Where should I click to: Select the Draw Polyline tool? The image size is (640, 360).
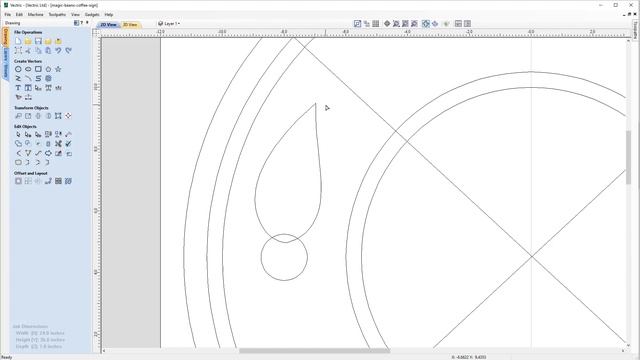[x=18, y=78]
